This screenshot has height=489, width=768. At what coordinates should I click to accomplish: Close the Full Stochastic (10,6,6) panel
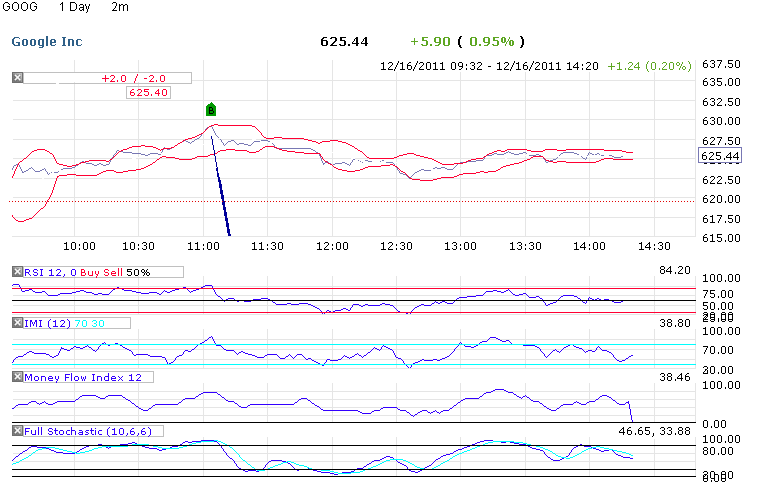[18, 430]
